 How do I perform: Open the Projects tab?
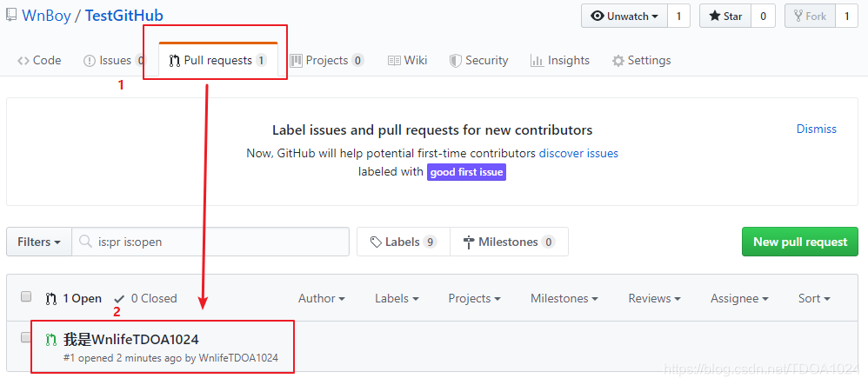point(327,60)
